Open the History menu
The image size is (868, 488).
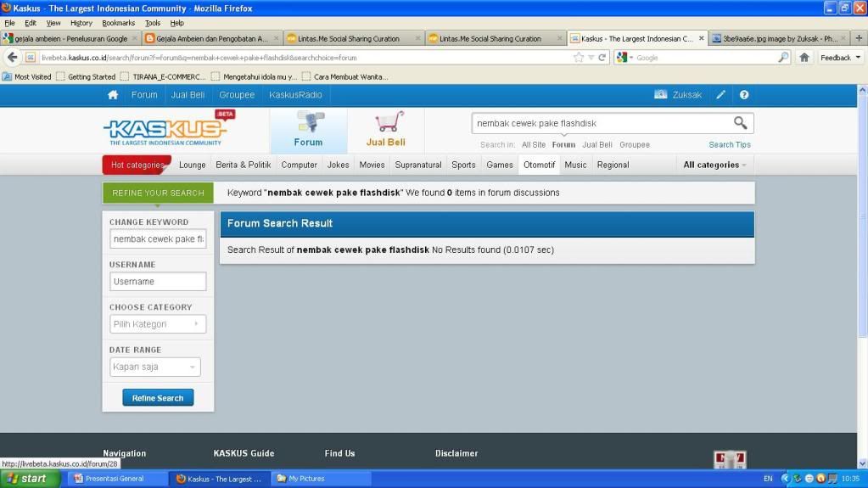81,23
